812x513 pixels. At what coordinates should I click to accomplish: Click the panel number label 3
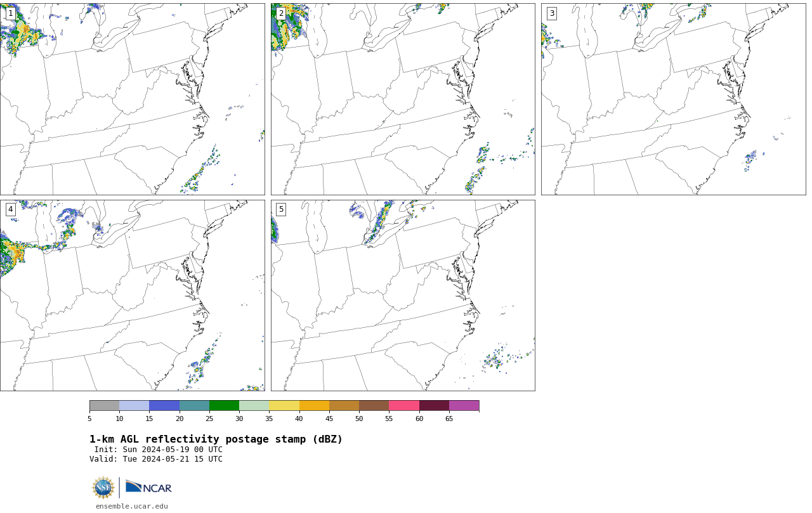(x=551, y=13)
